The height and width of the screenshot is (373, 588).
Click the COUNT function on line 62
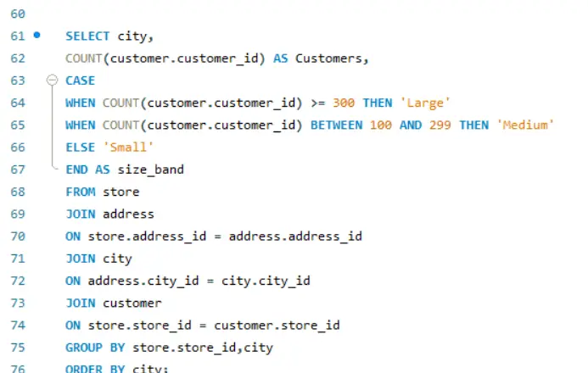(x=84, y=58)
